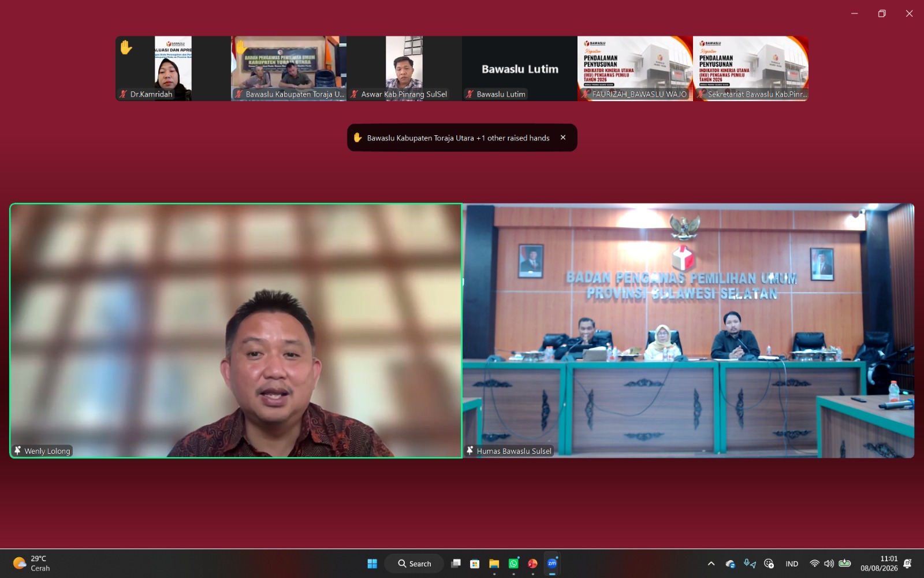
Task: Click the "FAURIZAH_BAWASLU WAJO" name label
Action: click(639, 94)
